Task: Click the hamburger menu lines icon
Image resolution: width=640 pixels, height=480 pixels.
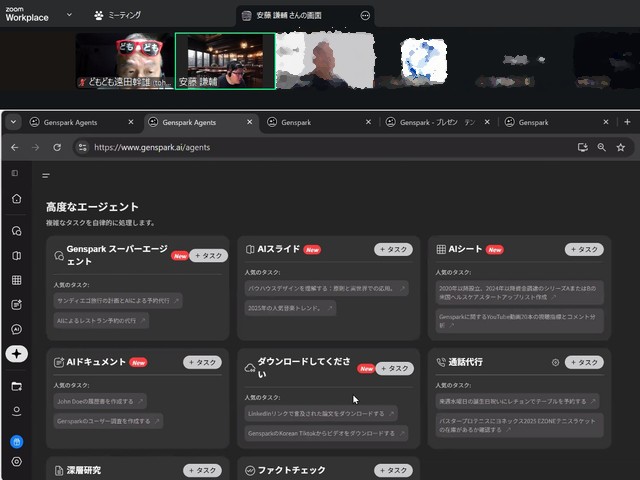Action: click(46, 176)
